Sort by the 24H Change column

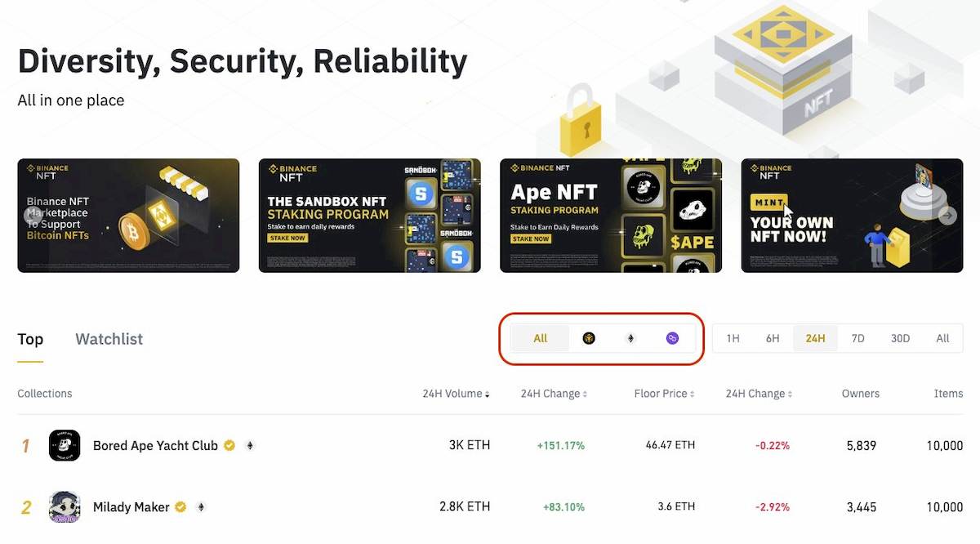[x=552, y=393]
